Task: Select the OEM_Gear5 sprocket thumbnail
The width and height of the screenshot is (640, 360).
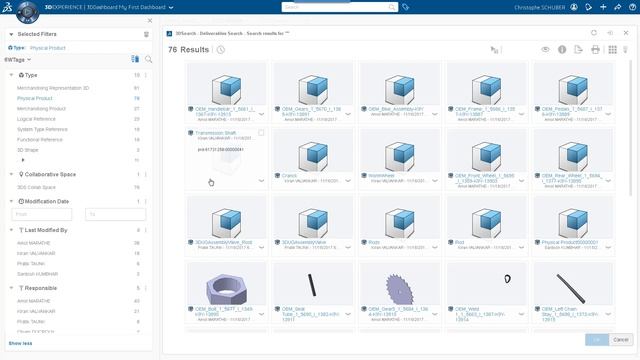Action: pyautogui.click(x=400, y=284)
